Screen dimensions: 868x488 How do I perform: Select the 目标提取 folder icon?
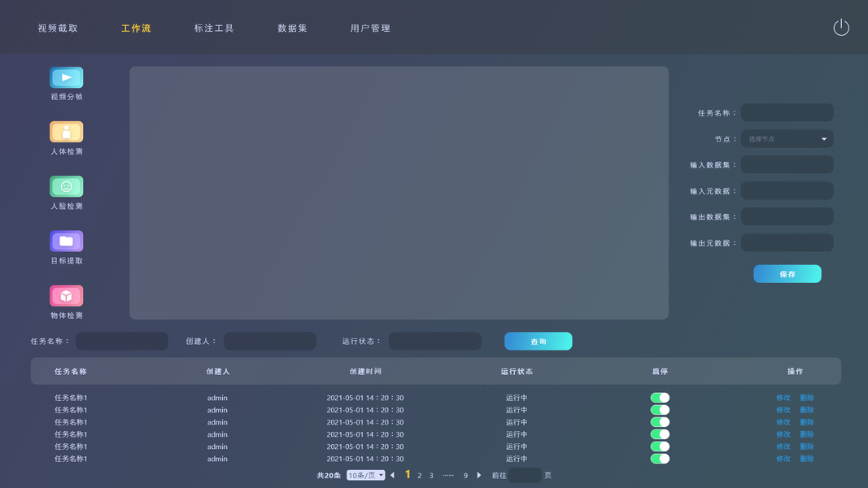(x=67, y=242)
